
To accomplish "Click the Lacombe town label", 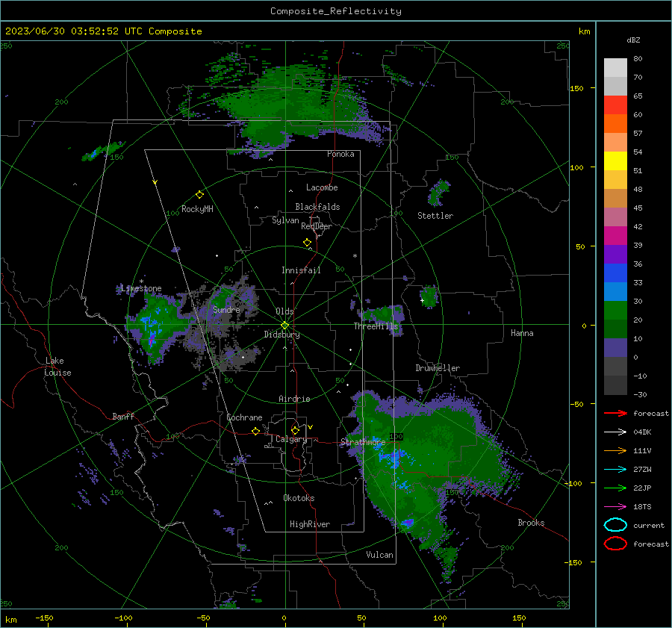I will point(322,187).
